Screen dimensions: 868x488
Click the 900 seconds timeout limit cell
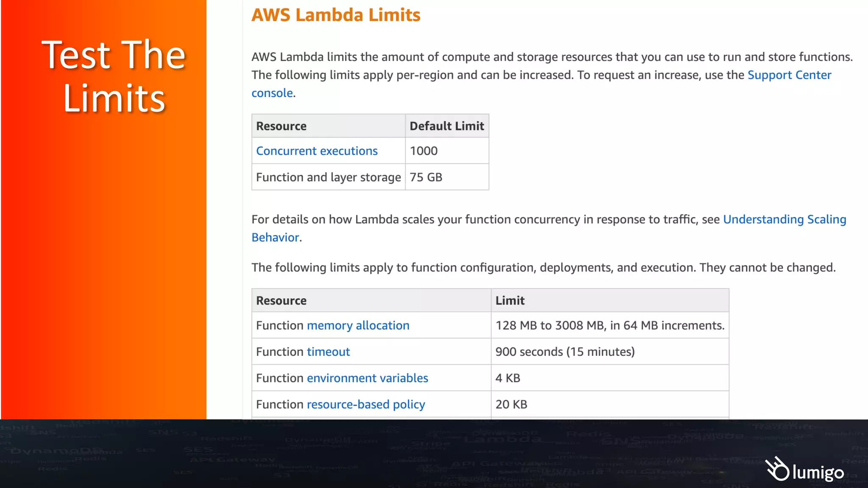pyautogui.click(x=565, y=352)
